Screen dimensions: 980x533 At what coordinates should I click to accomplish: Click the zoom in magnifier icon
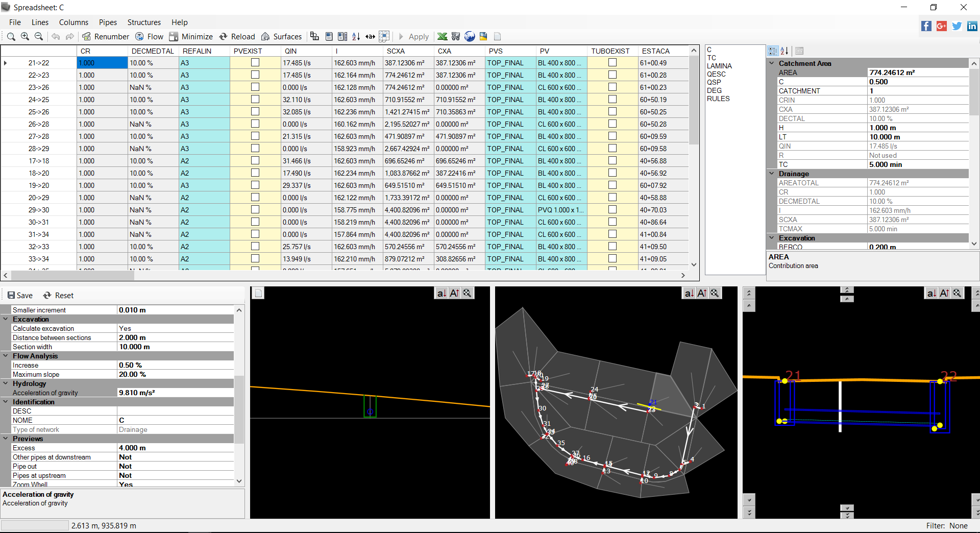coord(25,36)
